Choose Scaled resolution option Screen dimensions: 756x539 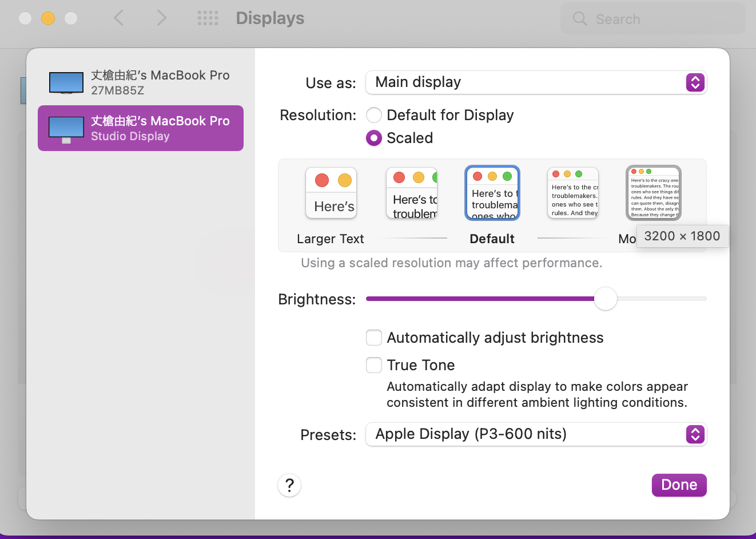[374, 138]
